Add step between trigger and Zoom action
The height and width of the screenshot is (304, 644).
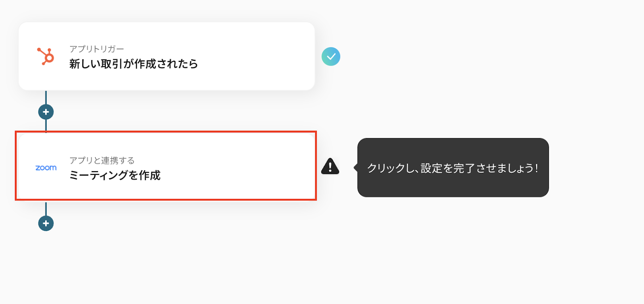pos(46,112)
